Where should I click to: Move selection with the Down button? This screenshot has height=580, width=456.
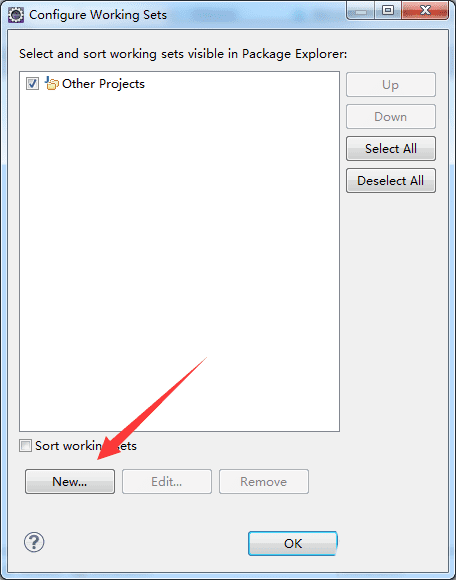point(391,117)
